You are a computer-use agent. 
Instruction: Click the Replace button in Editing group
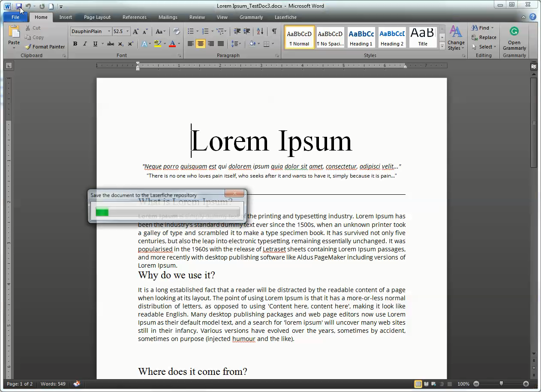click(x=484, y=37)
